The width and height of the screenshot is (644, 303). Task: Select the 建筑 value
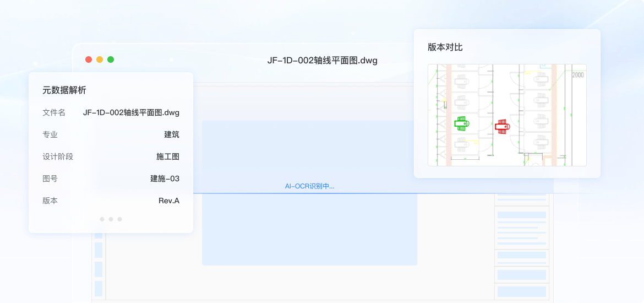[172, 134]
